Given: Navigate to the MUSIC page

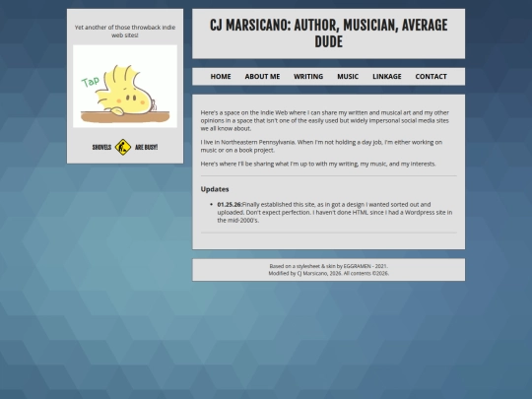Looking at the screenshot, I should pyautogui.click(x=348, y=77).
